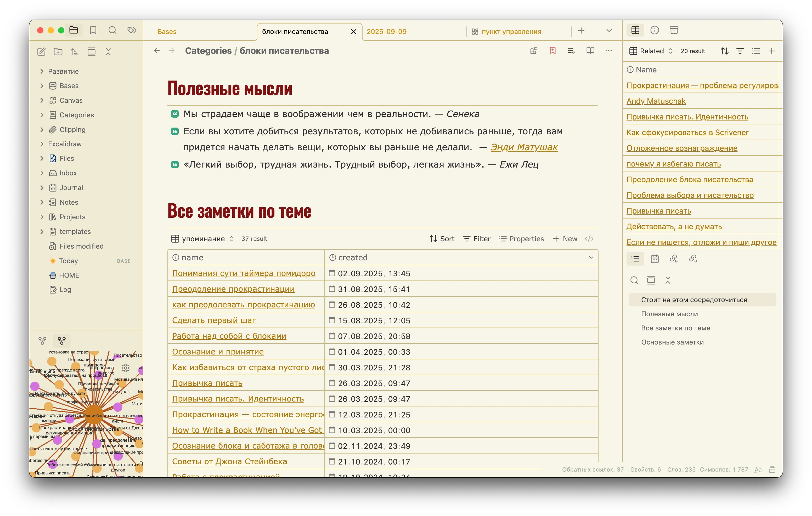Viewport: 812px width, 516px height.
Task: Click the Filter button in base toolbar
Action: [476, 239]
